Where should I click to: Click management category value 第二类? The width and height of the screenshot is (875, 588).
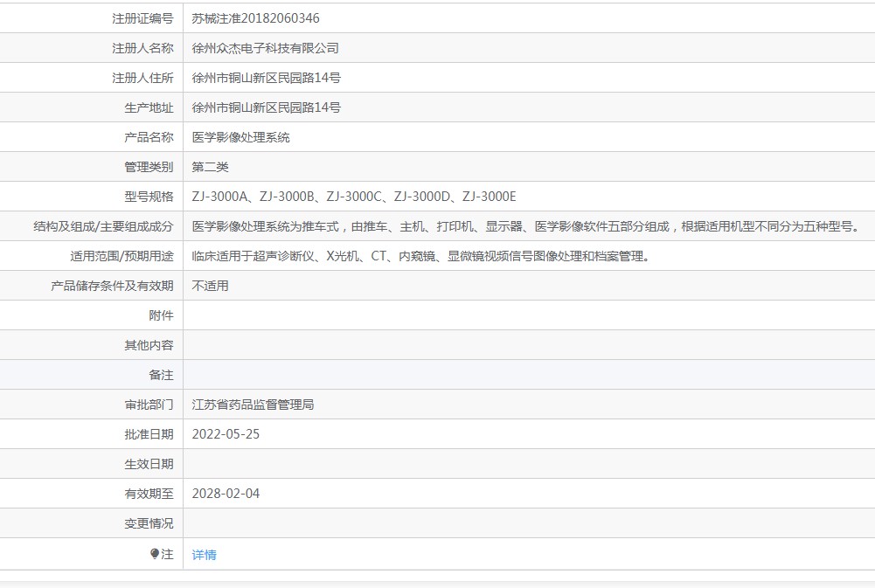coord(210,167)
